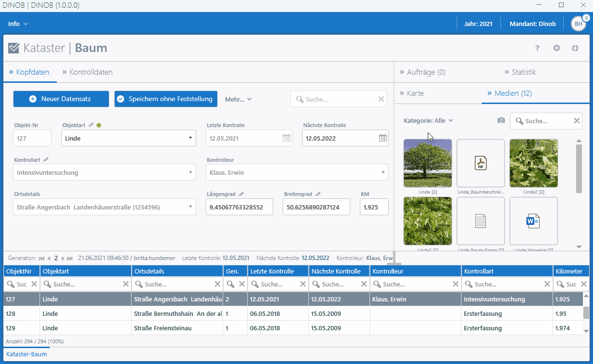
Task: Select the Medien (12) tab
Action: pyautogui.click(x=509, y=93)
